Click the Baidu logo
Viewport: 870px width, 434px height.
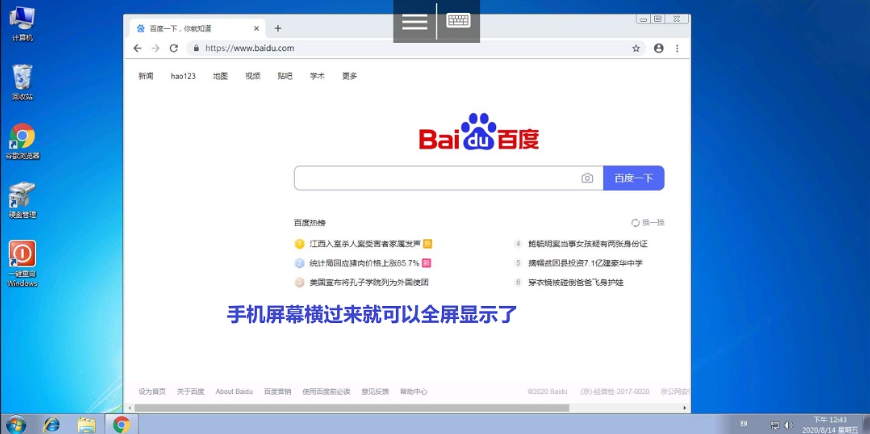479,132
